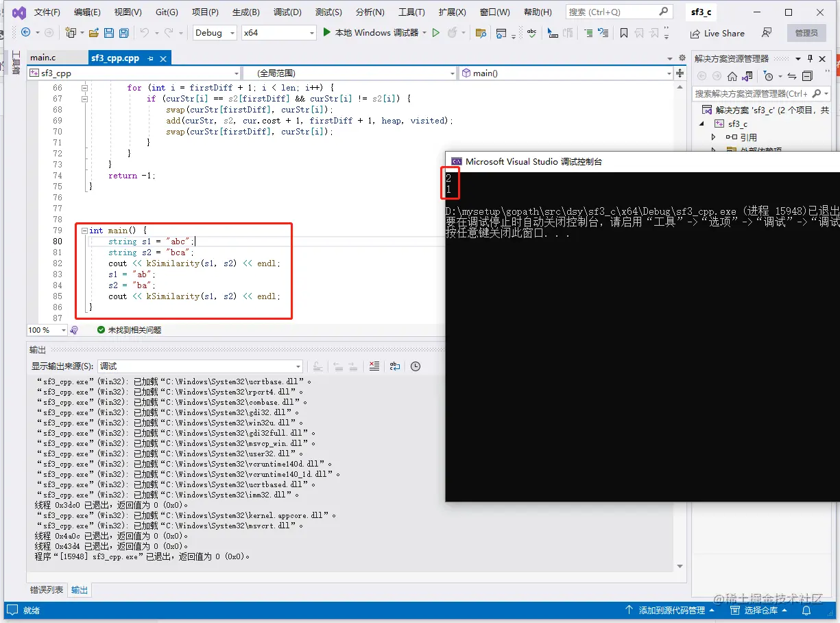This screenshot has width=840, height=623.
Task: Click Sync with Active Document arrows icon
Action: coord(792,76)
